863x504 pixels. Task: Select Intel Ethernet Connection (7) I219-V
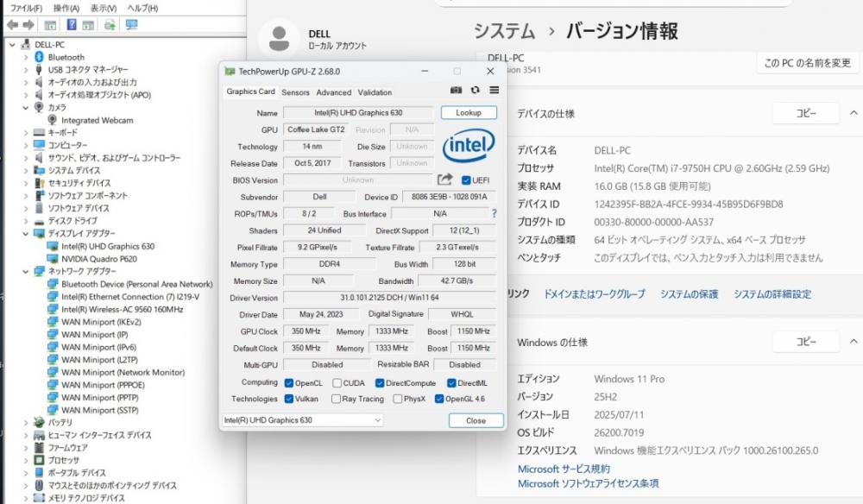click(130, 297)
